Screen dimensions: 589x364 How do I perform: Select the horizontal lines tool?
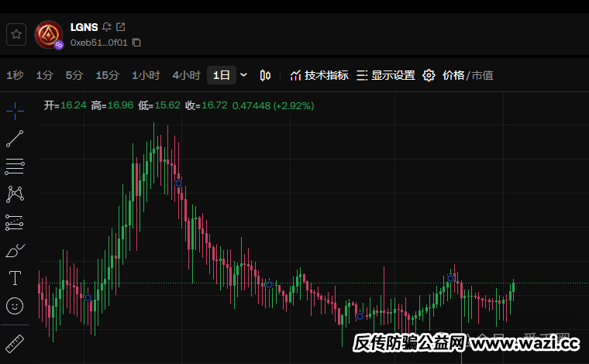pos(15,167)
